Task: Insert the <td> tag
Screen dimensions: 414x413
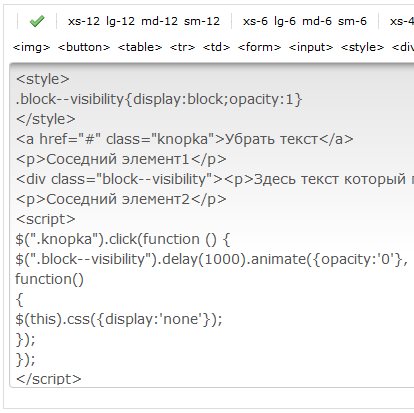Action: 216,47
